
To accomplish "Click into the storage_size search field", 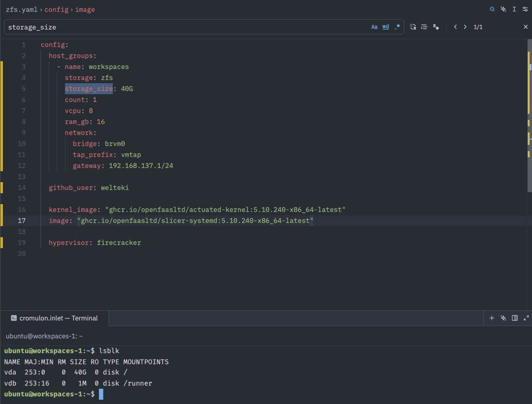I will 186,27.
